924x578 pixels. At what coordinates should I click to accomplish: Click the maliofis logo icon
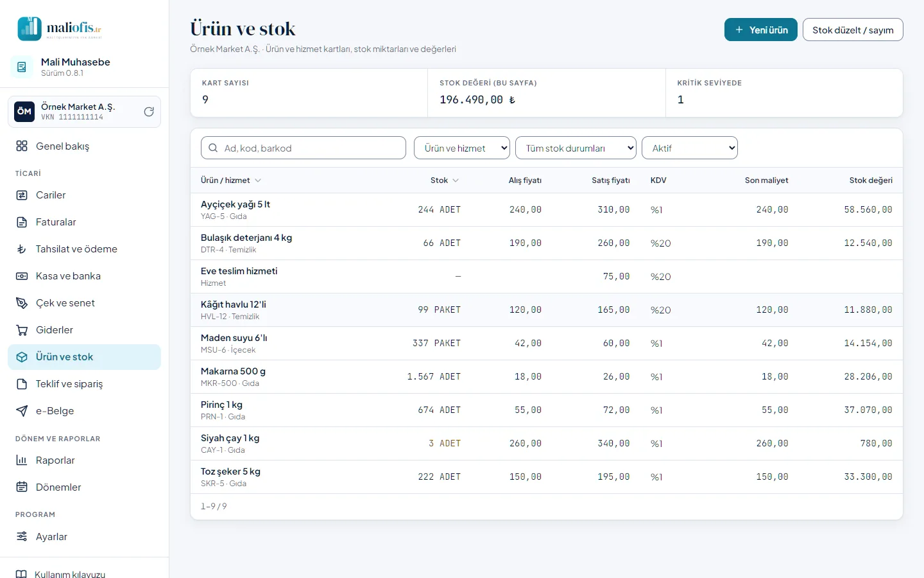click(x=30, y=29)
